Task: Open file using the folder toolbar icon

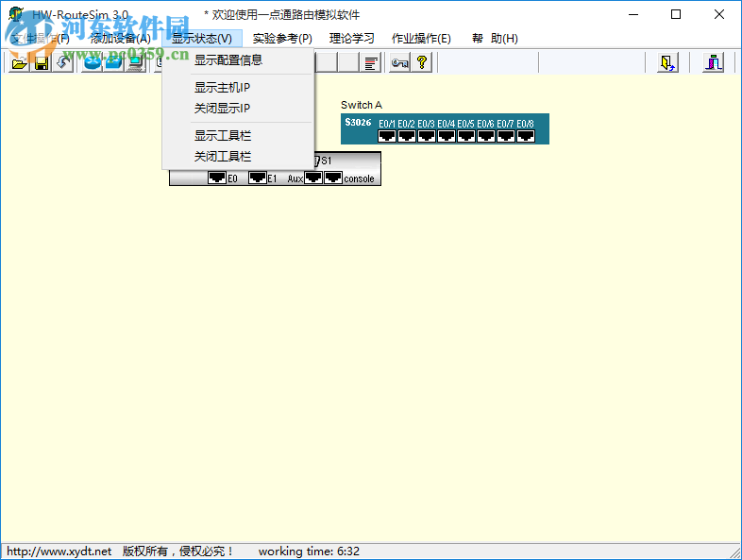Action: pyautogui.click(x=20, y=62)
